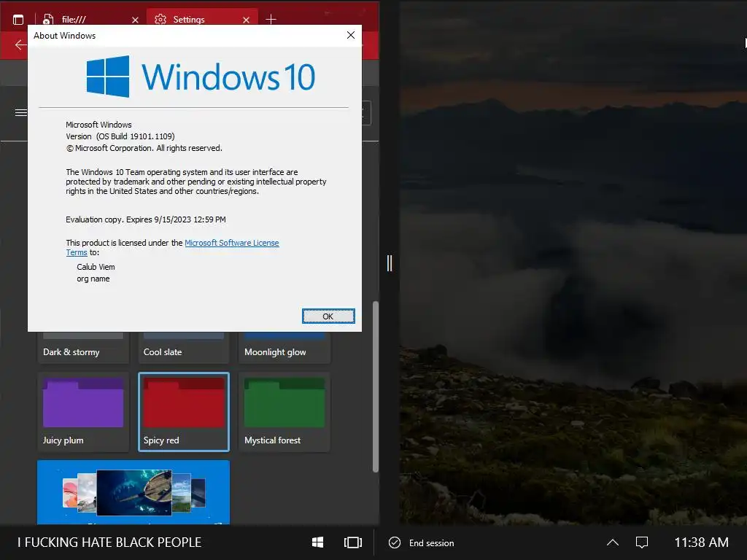Click the 11:38 AM clock
The height and width of the screenshot is (560, 747).
tap(701, 542)
